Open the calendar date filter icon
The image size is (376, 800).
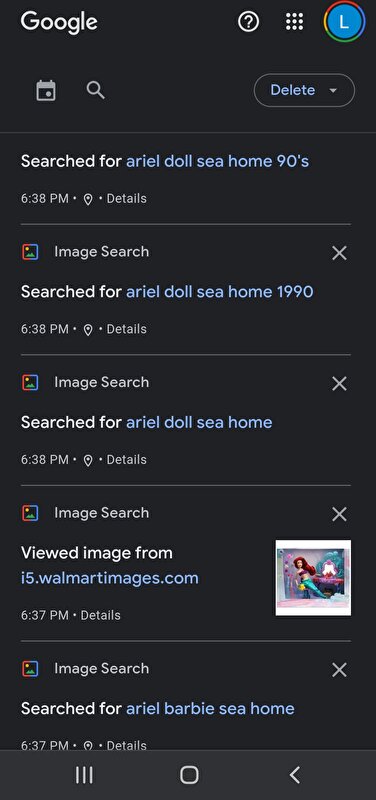point(46,91)
